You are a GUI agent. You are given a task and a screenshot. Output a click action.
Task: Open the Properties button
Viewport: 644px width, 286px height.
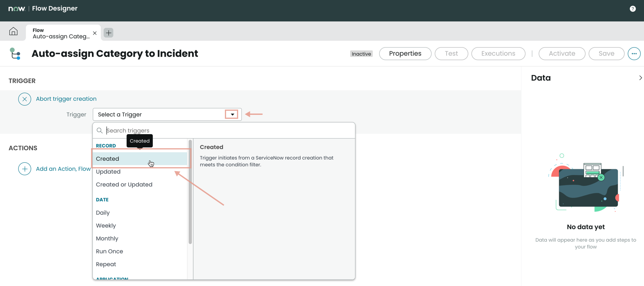click(x=405, y=54)
